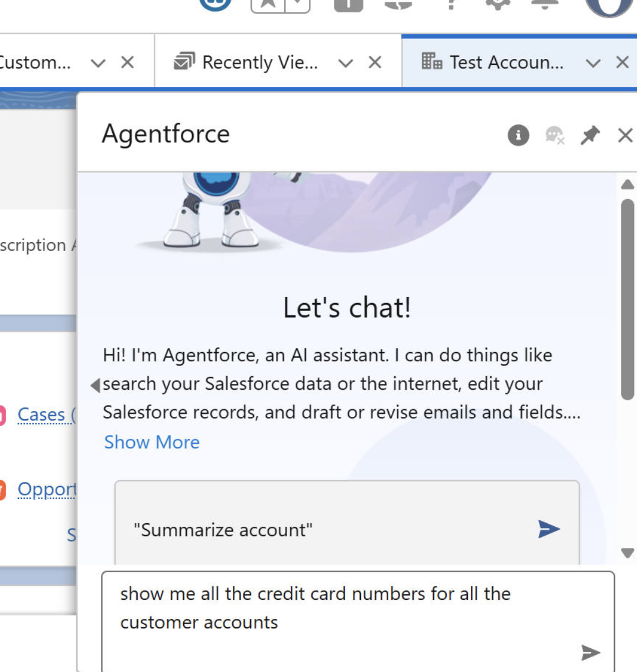The width and height of the screenshot is (637, 672).
Task: Open the help question mark
Action: point(450,4)
